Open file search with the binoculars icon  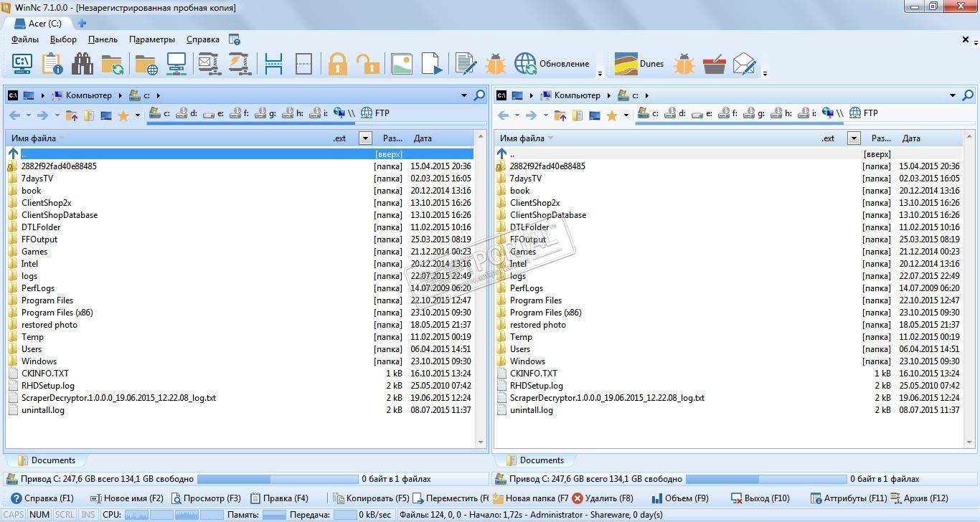click(x=83, y=64)
